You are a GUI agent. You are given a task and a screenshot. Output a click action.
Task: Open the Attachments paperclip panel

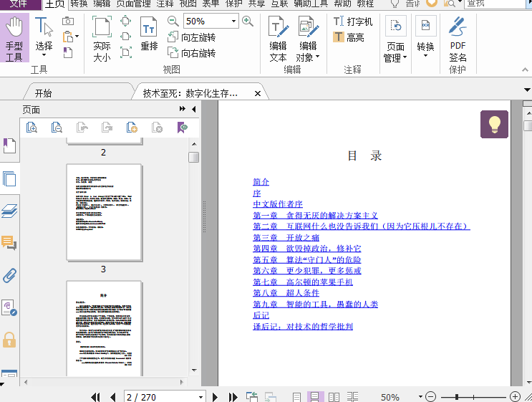click(9, 276)
